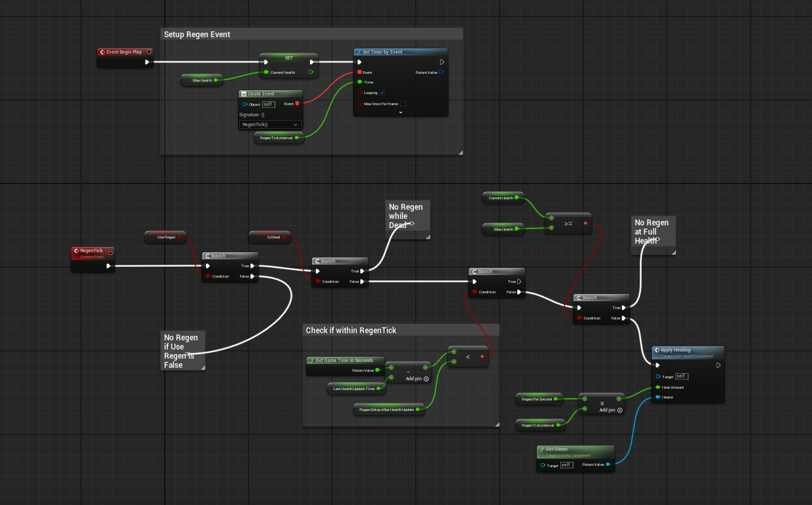Click the Get Owner function icon
This screenshot has height=505, width=812.
[541, 449]
